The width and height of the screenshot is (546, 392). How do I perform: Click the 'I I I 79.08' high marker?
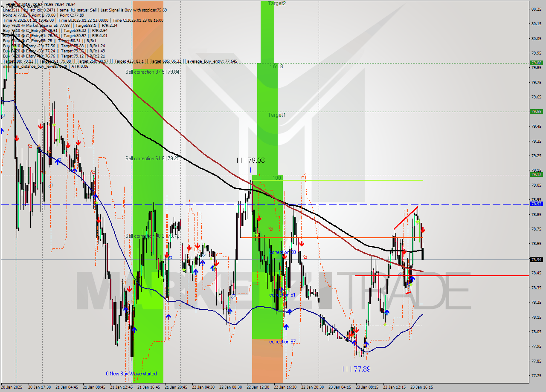tap(251, 161)
